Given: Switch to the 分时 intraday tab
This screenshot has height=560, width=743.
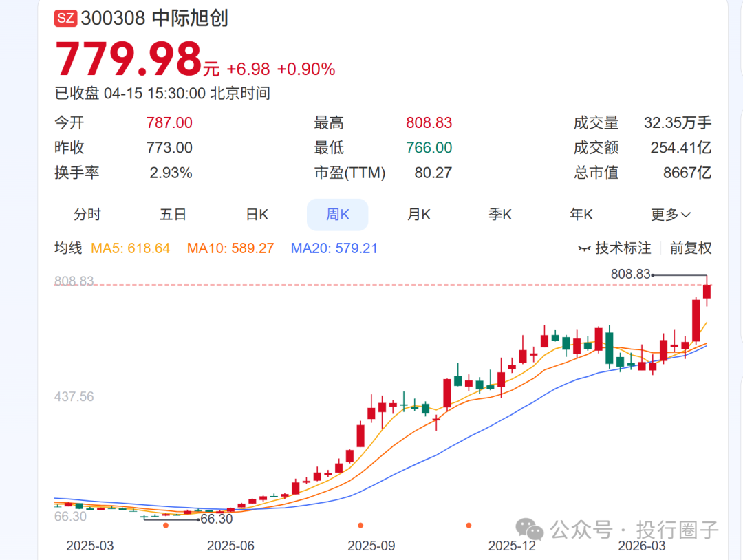Looking at the screenshot, I should pyautogui.click(x=87, y=214).
